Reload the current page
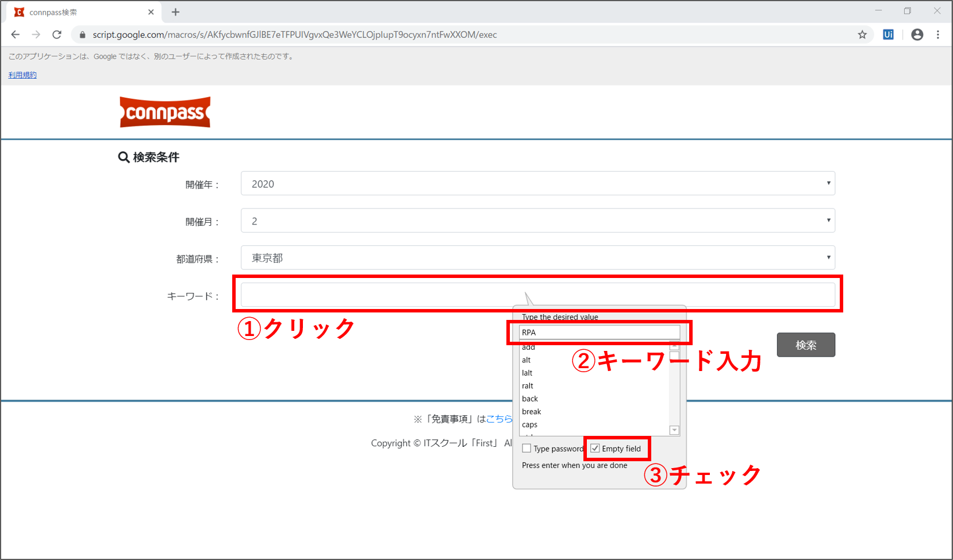 [x=57, y=34]
